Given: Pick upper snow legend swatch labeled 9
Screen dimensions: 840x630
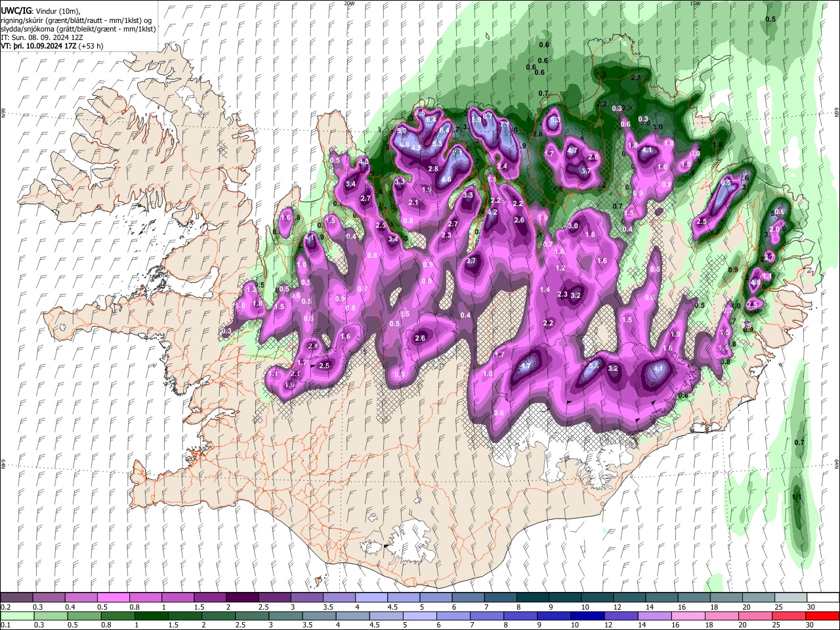Looking at the screenshot, I should 564,597.
